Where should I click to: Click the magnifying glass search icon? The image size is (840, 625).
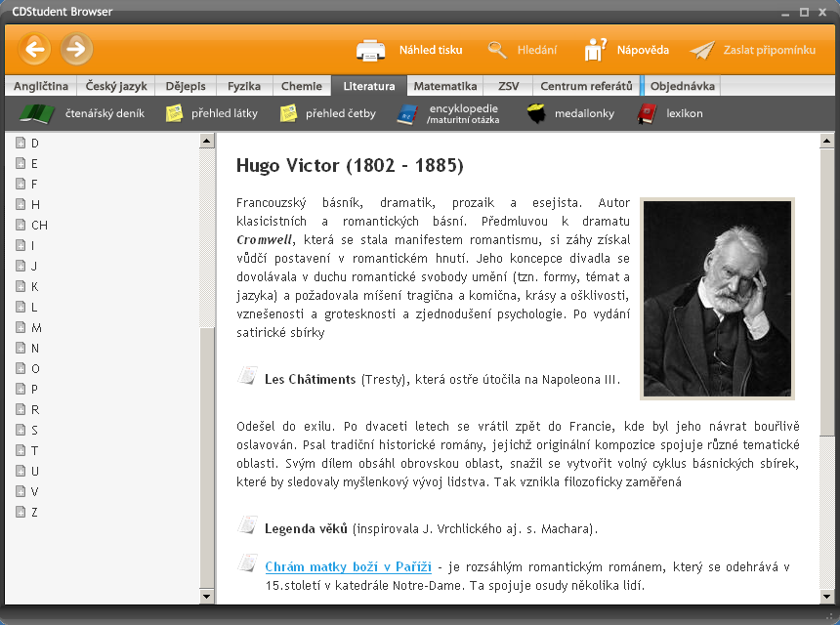[x=497, y=50]
